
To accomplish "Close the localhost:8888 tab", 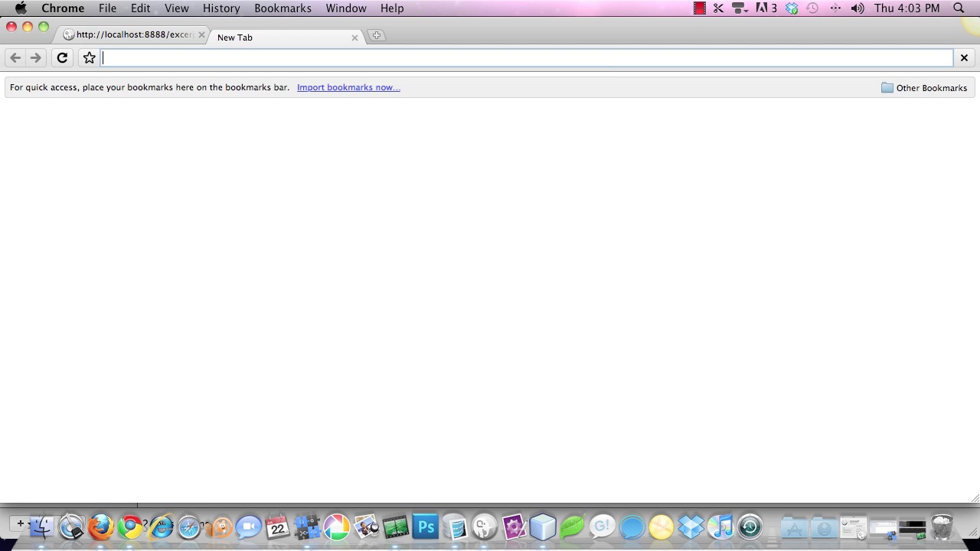I will click(201, 35).
